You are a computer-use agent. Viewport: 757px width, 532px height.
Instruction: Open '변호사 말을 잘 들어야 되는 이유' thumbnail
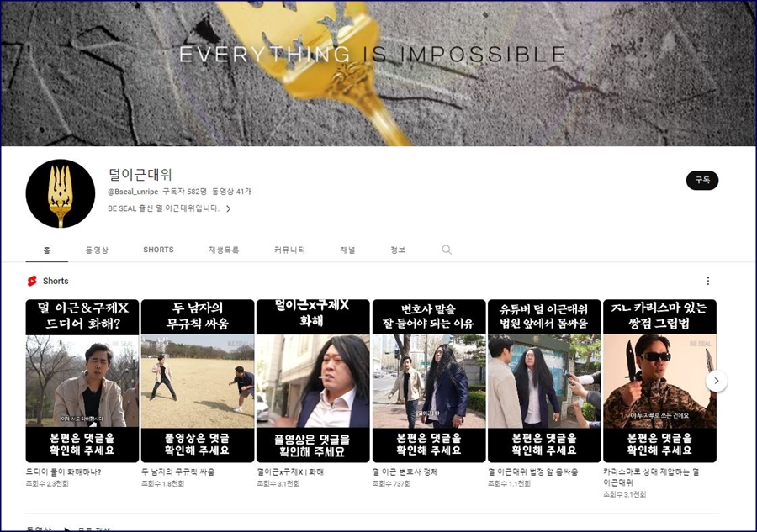pyautogui.click(x=429, y=381)
